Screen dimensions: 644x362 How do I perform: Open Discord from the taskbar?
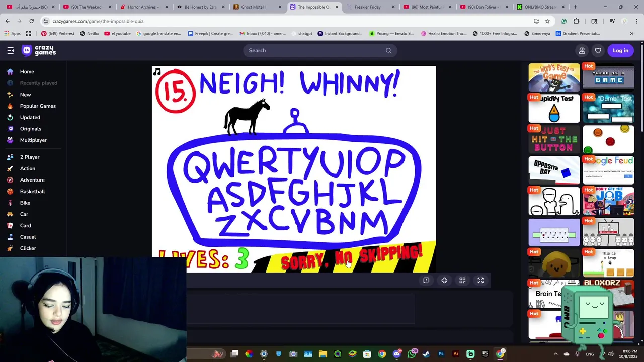(396, 354)
